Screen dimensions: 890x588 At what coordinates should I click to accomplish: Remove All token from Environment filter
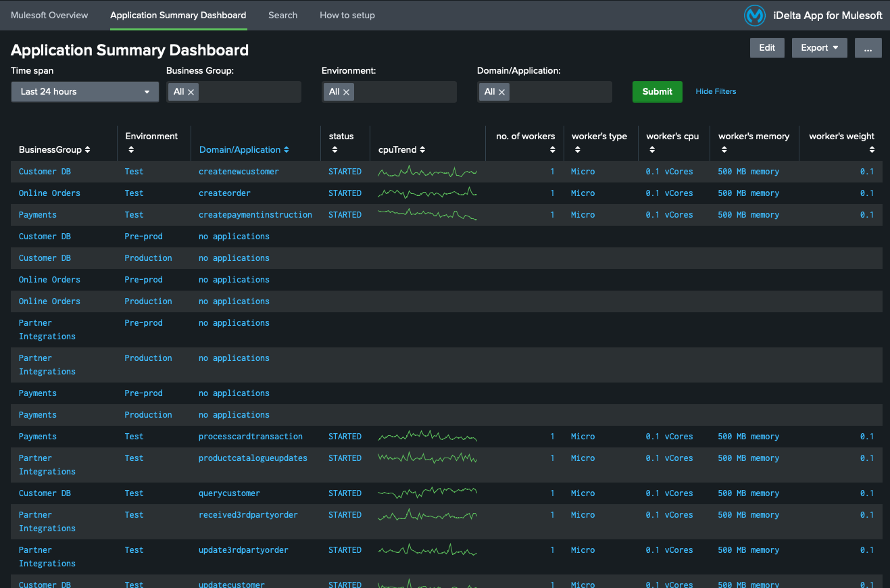tap(346, 92)
